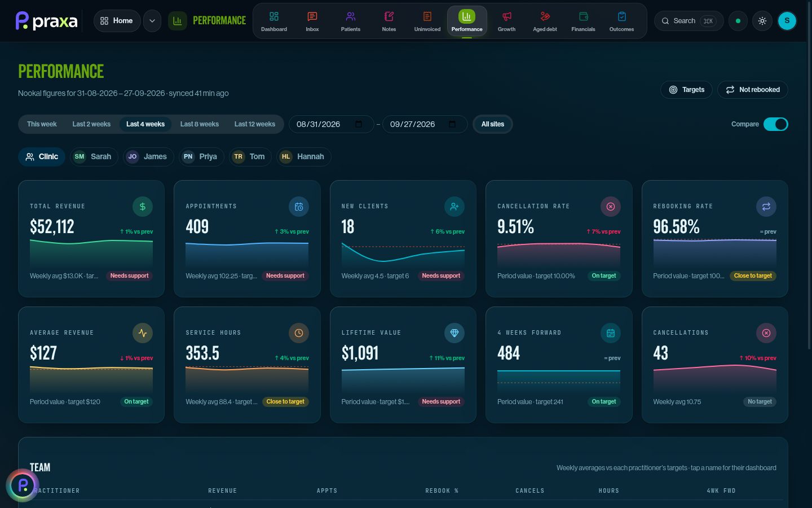Click the Not rebooked button
This screenshot has height=508, width=812.
pyautogui.click(x=753, y=90)
